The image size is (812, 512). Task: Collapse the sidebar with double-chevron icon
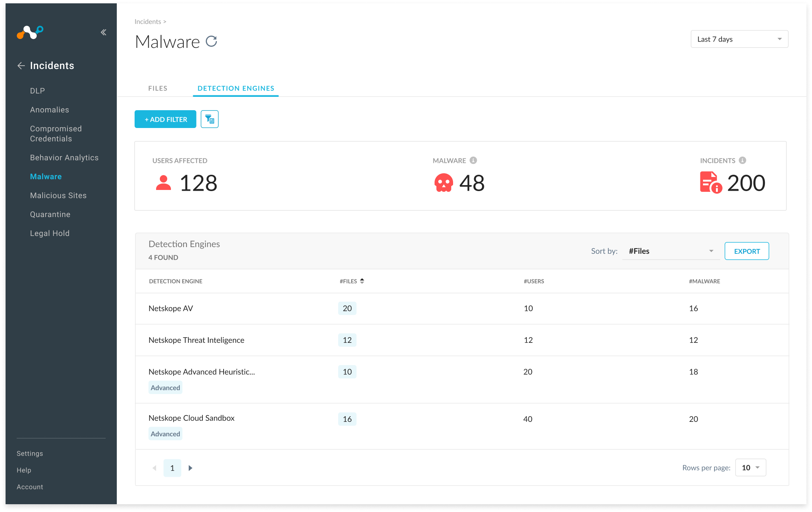tap(103, 32)
